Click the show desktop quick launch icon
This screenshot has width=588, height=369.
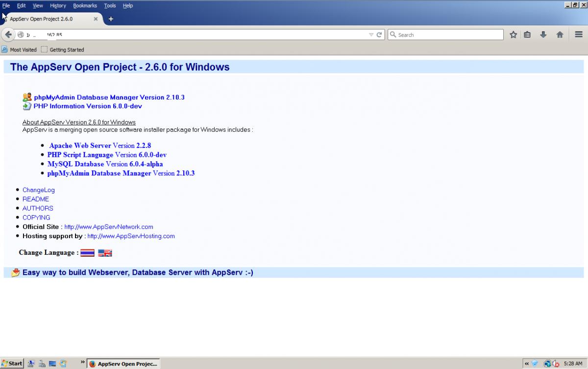coord(52,363)
